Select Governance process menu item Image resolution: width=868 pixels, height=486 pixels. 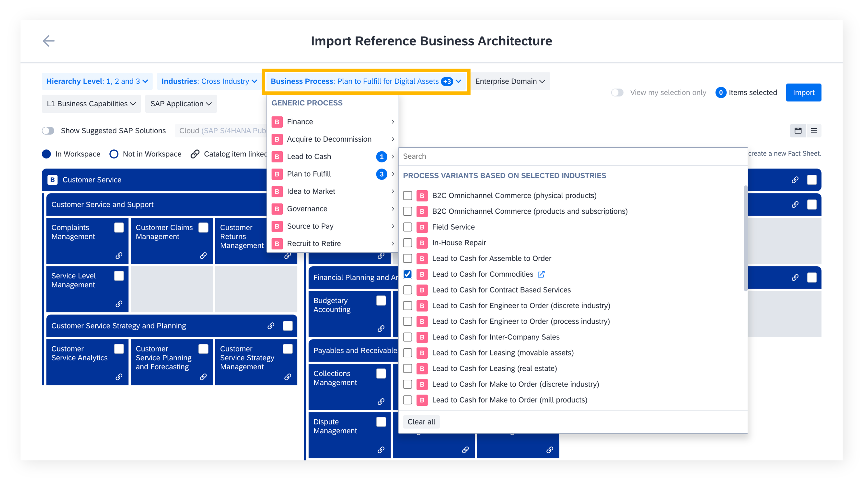pyautogui.click(x=333, y=209)
